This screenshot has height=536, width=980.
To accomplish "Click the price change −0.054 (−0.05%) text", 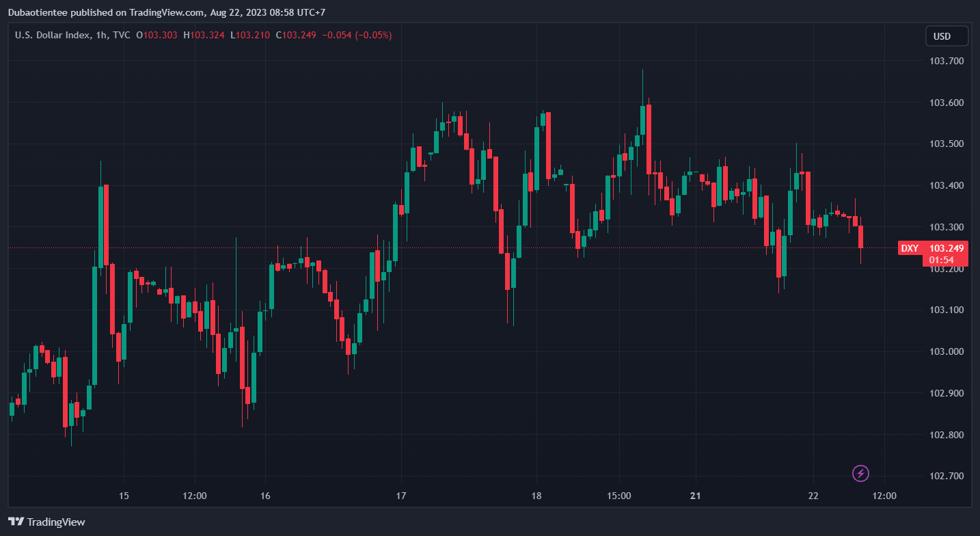I will pos(357,35).
